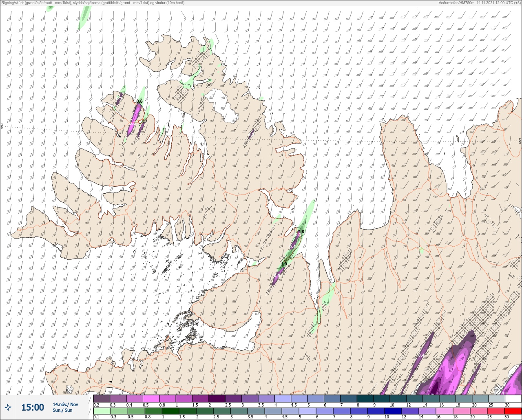Click the 'Sun./ Sun' weekday label
The width and height of the screenshot is (522, 420).
click(63, 410)
